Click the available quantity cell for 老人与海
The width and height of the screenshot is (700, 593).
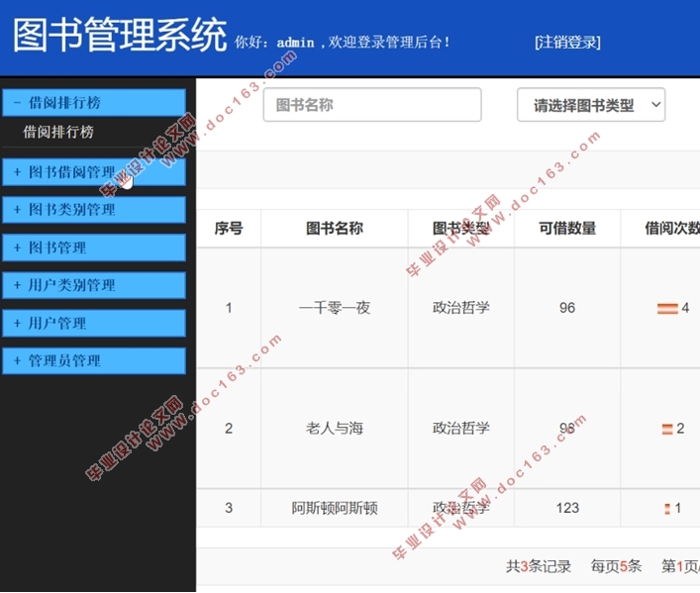pyautogui.click(x=567, y=429)
